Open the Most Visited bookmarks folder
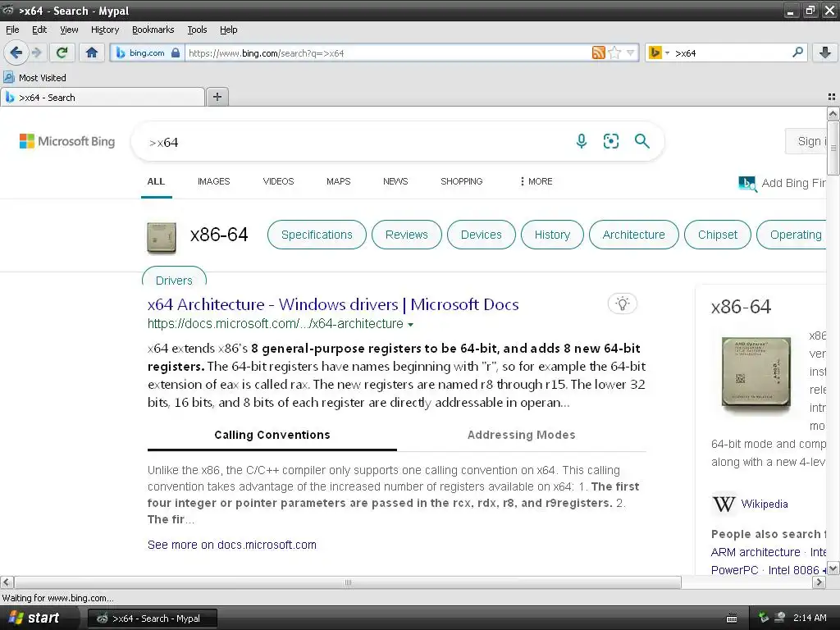Viewport: 840px width, 630px height. pyautogui.click(x=35, y=78)
